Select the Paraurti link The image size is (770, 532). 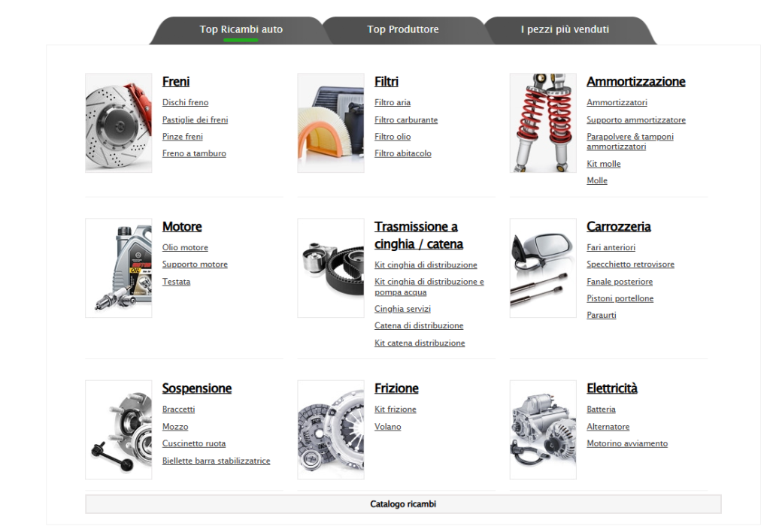(602, 315)
